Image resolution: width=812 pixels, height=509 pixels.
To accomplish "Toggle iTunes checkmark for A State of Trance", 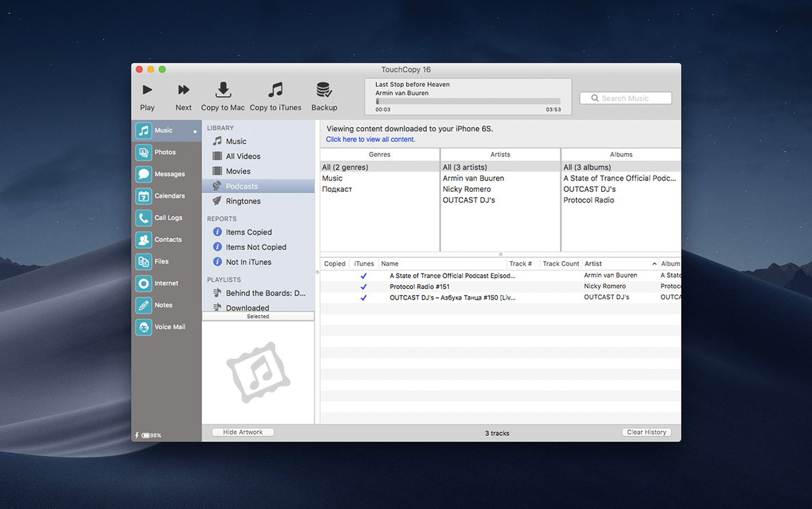I will click(x=363, y=276).
